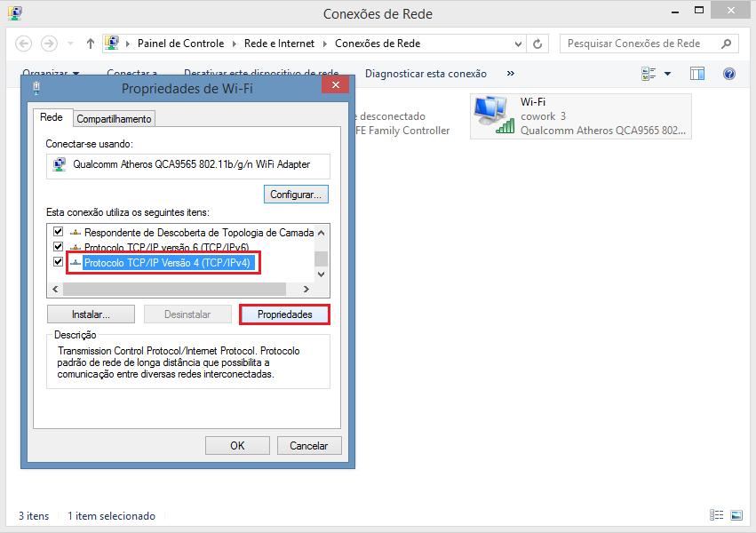
Task: Switch to the Compartilhamento tab
Action: pos(114,119)
